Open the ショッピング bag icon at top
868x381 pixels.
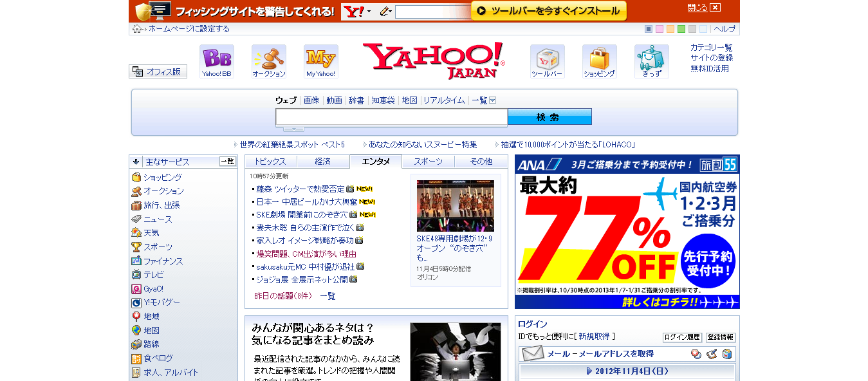click(600, 61)
